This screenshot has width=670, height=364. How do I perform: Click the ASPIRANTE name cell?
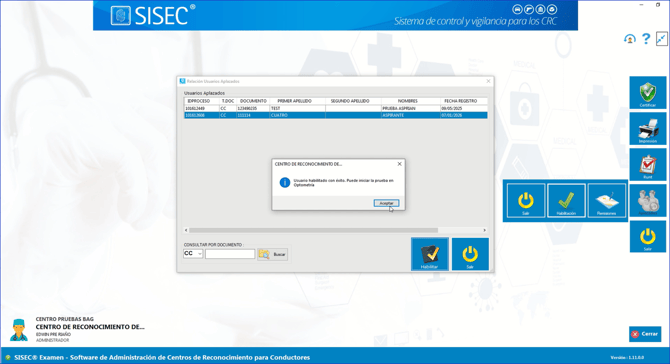(x=411, y=115)
